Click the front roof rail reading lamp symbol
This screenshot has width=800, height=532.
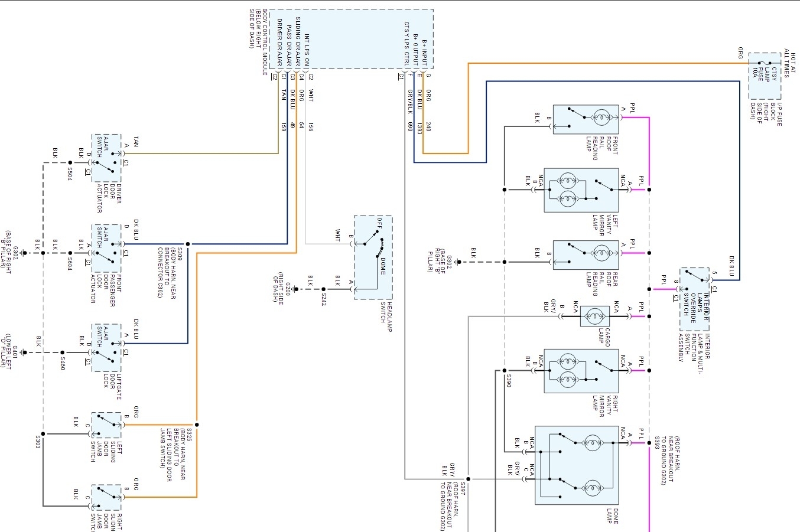[586, 119]
